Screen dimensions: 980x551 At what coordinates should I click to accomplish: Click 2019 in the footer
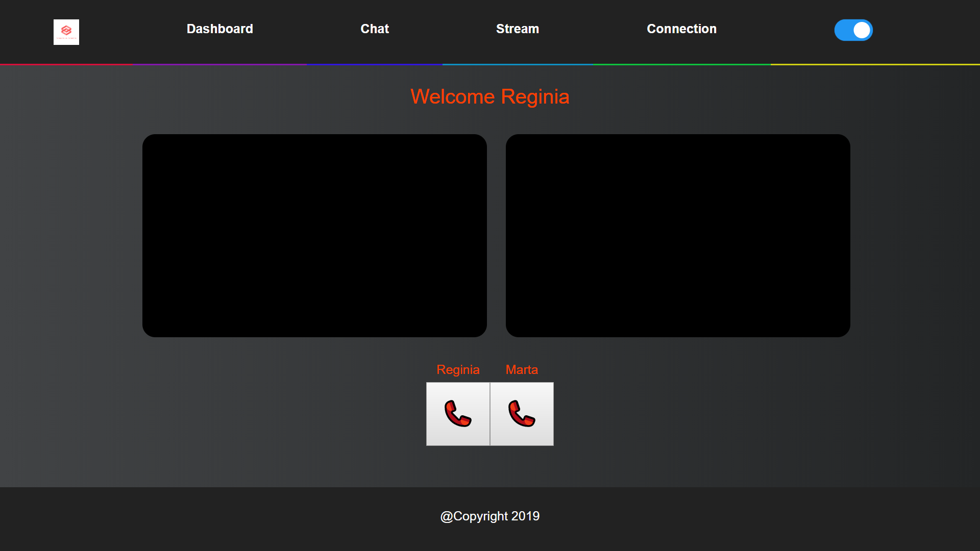(525, 516)
